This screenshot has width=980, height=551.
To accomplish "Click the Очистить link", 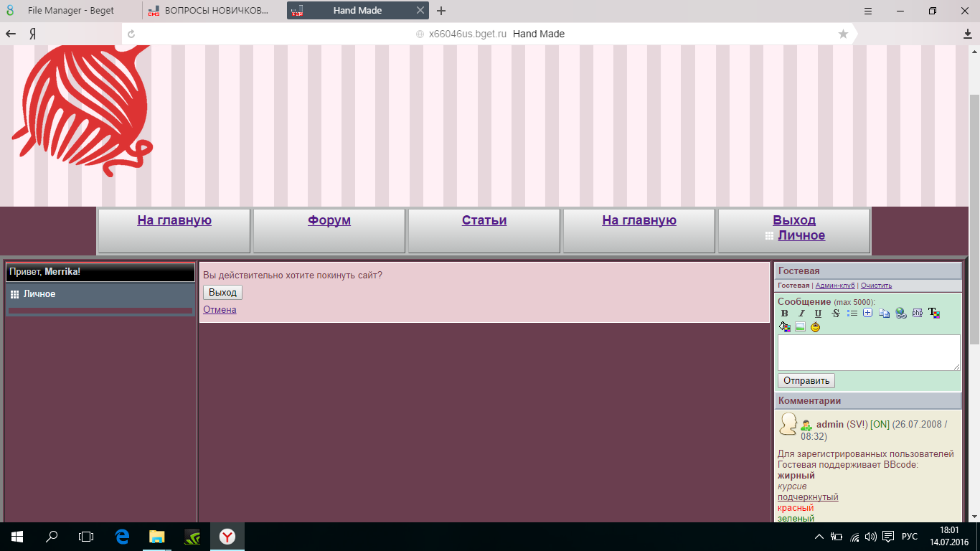I will click(x=876, y=286).
